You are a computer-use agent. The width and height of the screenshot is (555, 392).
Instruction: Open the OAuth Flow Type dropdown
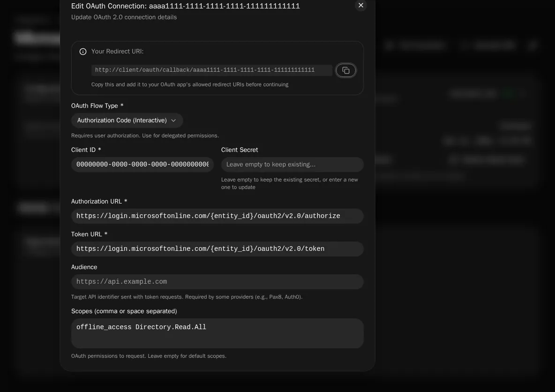pyautogui.click(x=127, y=121)
